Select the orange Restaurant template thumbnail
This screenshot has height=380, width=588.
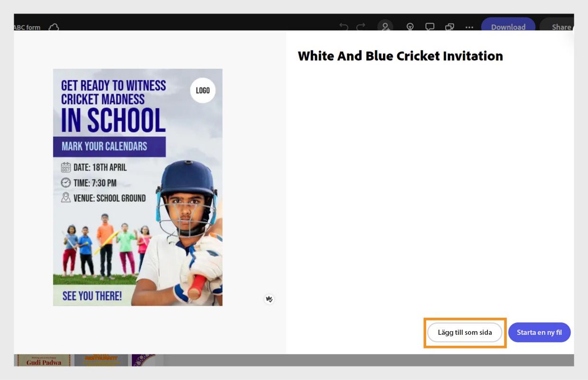(101, 360)
